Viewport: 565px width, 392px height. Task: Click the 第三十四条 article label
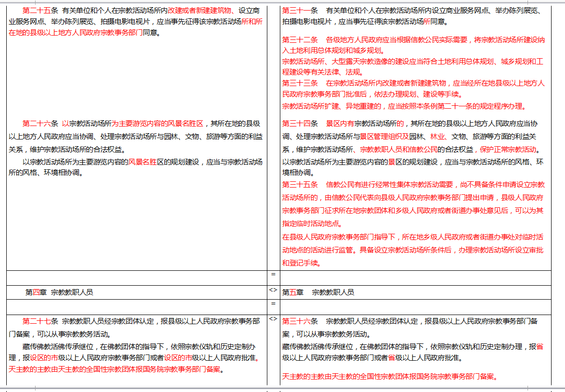coord(300,124)
